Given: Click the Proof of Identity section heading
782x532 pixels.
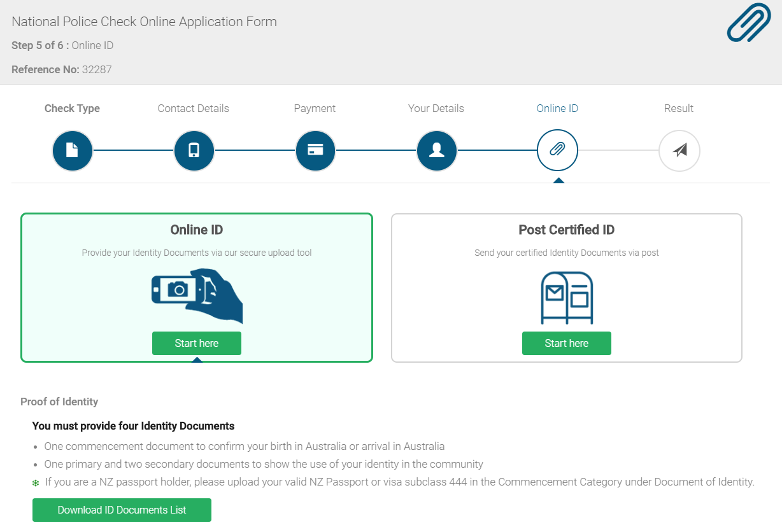Looking at the screenshot, I should pyautogui.click(x=59, y=402).
